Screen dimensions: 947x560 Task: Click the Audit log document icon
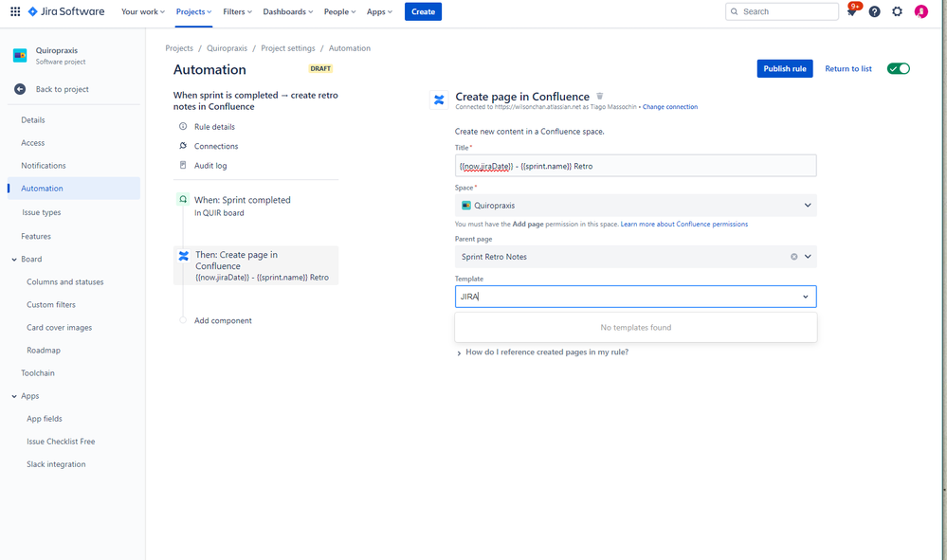tap(183, 165)
